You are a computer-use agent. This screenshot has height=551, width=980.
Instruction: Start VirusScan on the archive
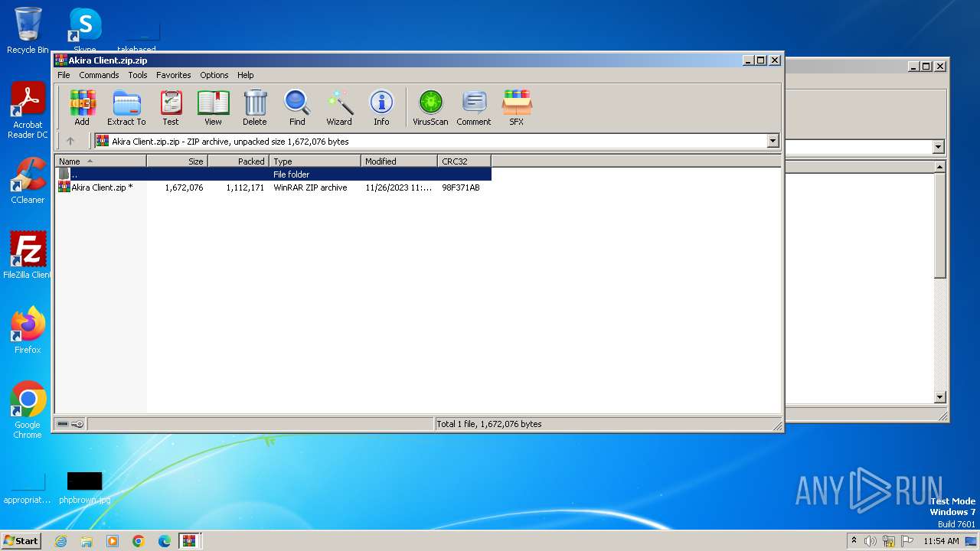[x=430, y=108]
